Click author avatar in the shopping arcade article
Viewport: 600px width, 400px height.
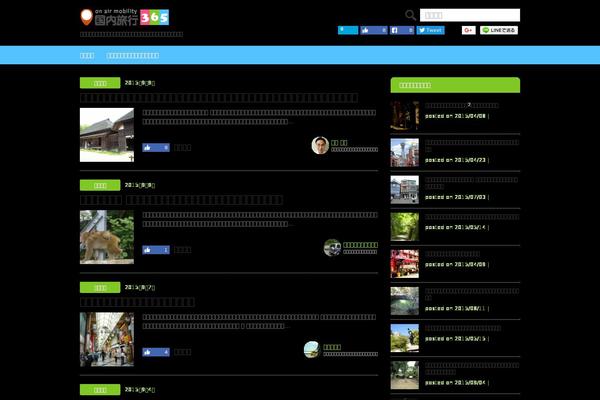coord(312,349)
